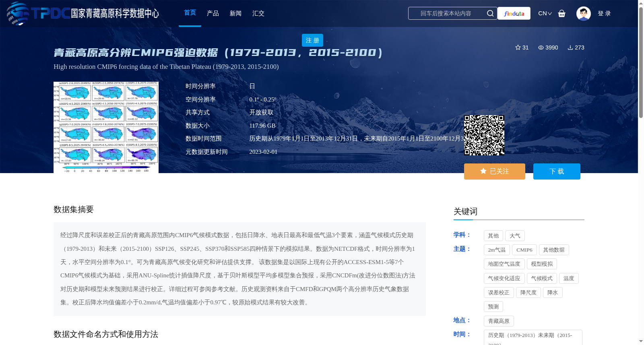Click the 关键词 heading
644x345 pixels.
(465, 211)
